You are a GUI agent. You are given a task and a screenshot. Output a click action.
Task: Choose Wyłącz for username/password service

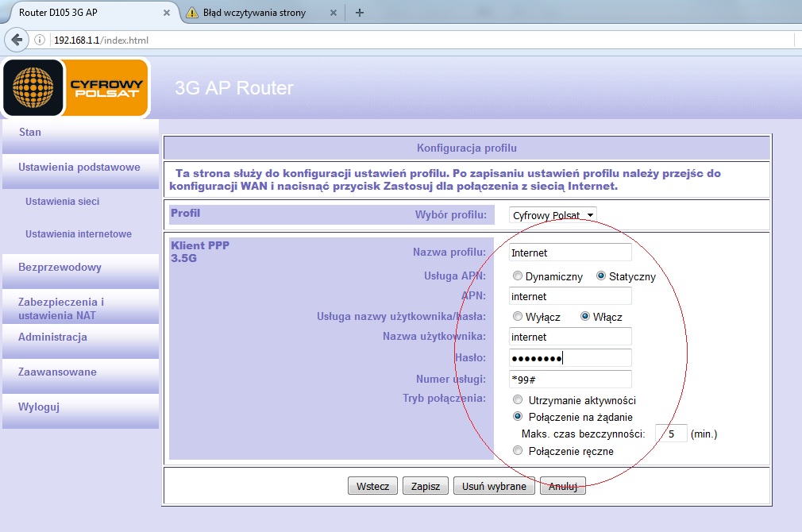coord(518,316)
